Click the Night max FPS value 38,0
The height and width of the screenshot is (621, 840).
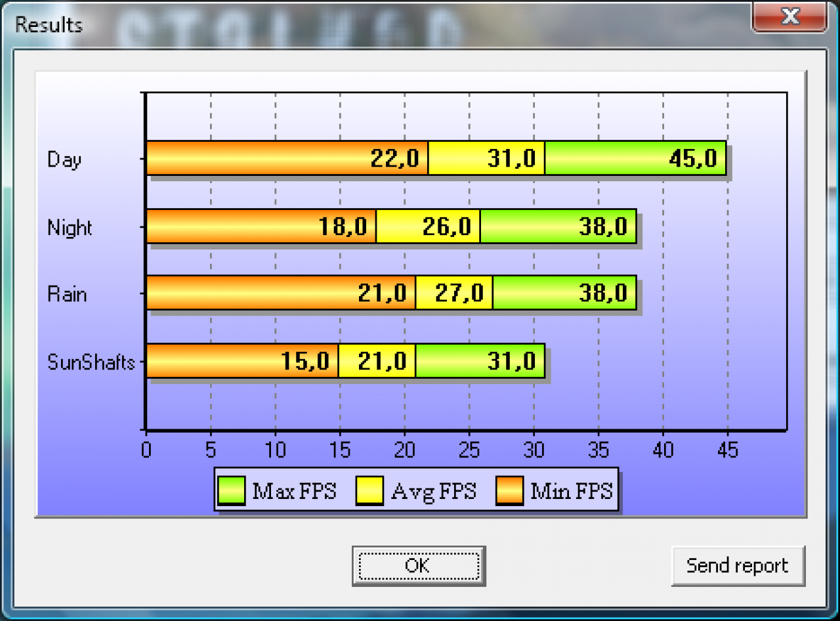(603, 226)
